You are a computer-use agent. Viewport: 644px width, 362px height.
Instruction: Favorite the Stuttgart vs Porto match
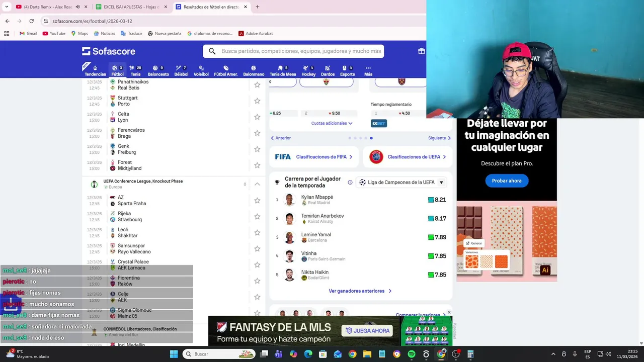pyautogui.click(x=257, y=101)
